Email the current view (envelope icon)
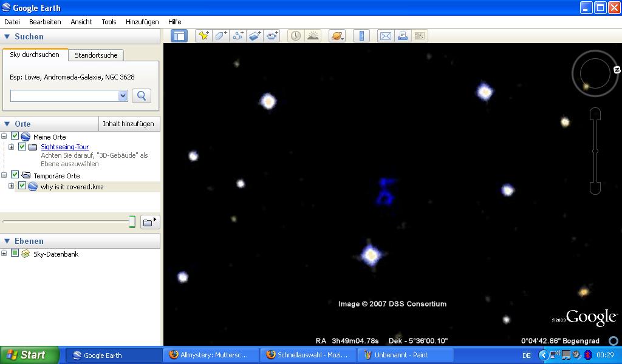This screenshot has height=364, width=622. coord(386,36)
